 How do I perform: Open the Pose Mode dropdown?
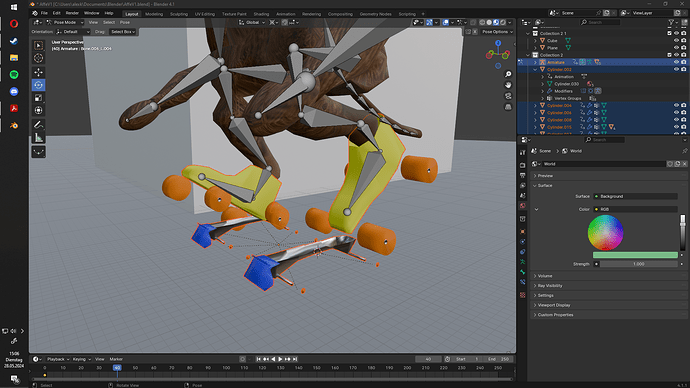[65, 22]
